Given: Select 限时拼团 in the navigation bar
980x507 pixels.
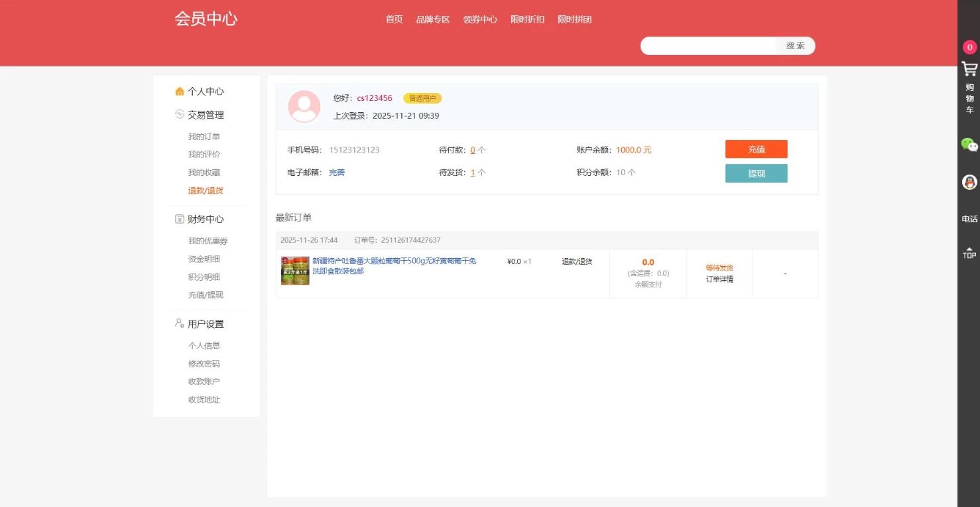Looking at the screenshot, I should [575, 19].
